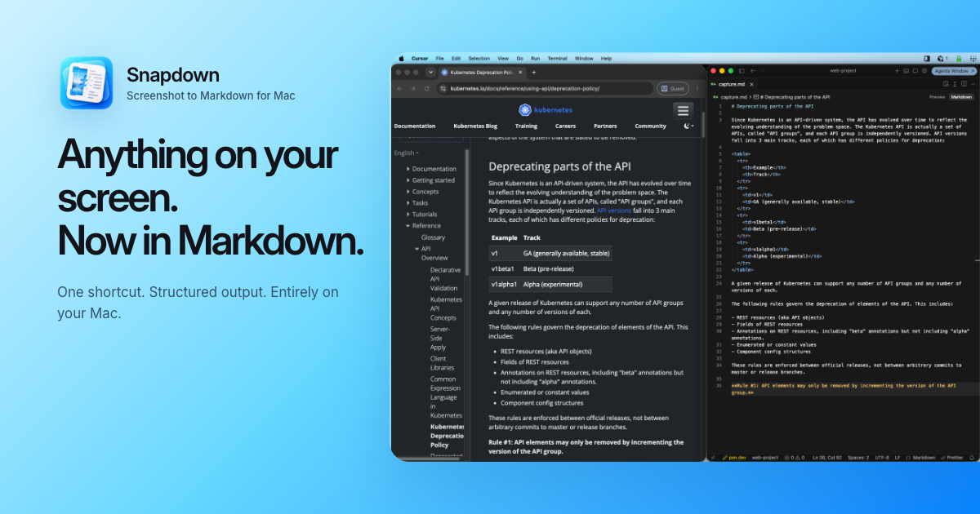Open the Terminal menu

(557, 59)
